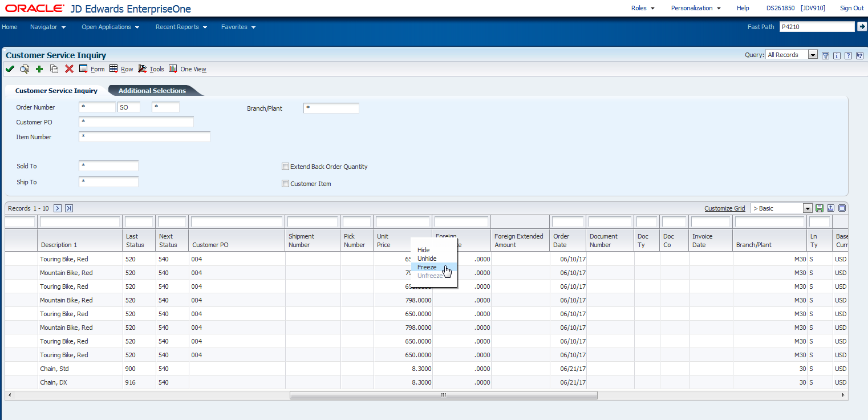Open the One View menu
The image size is (868, 420).
point(188,69)
